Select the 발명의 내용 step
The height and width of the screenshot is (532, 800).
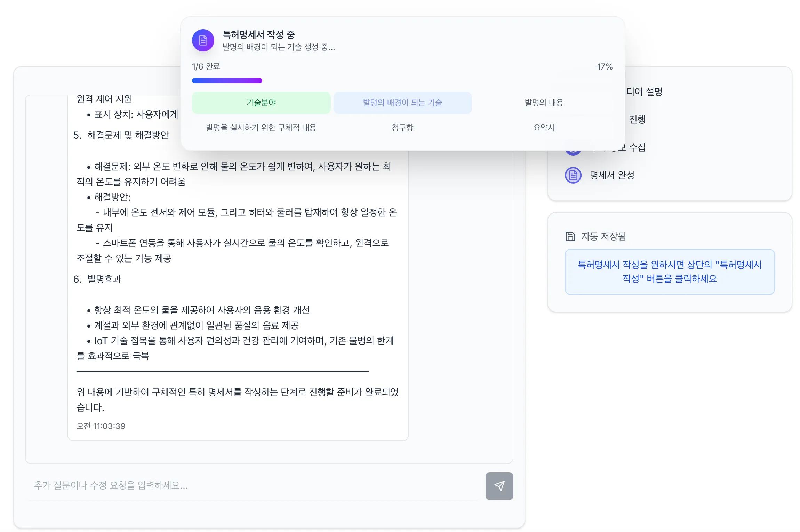544,103
